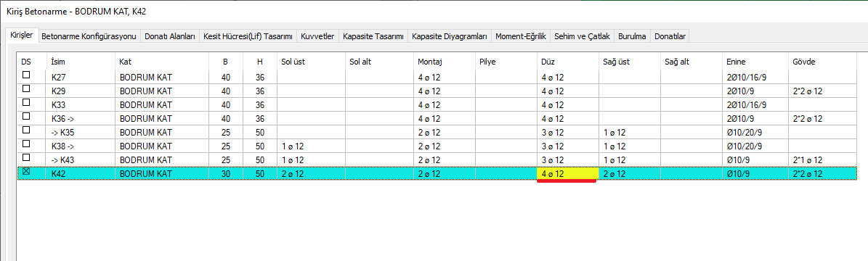This screenshot has width=868, height=261.
Task: Switch to the Burulma tab
Action: (x=632, y=36)
